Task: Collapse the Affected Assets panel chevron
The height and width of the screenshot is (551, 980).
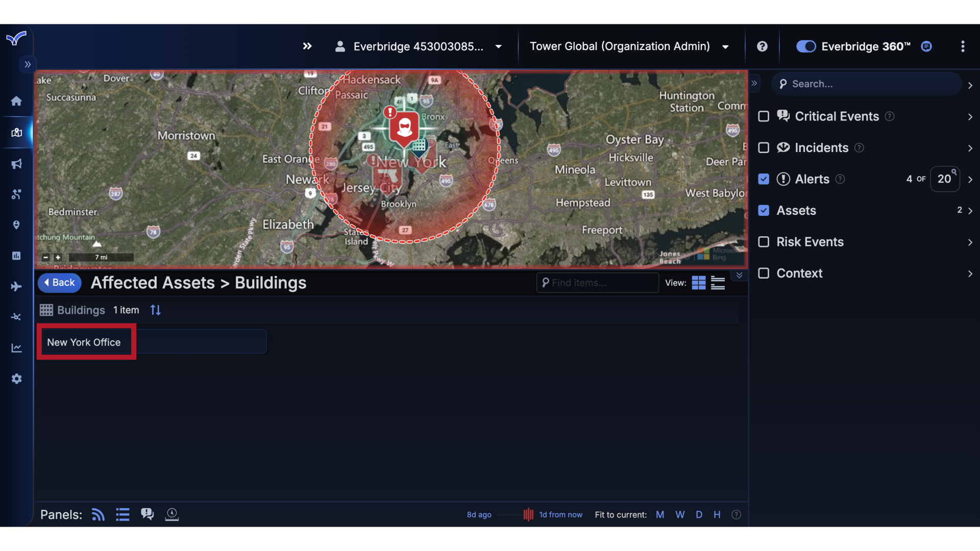Action: [739, 275]
